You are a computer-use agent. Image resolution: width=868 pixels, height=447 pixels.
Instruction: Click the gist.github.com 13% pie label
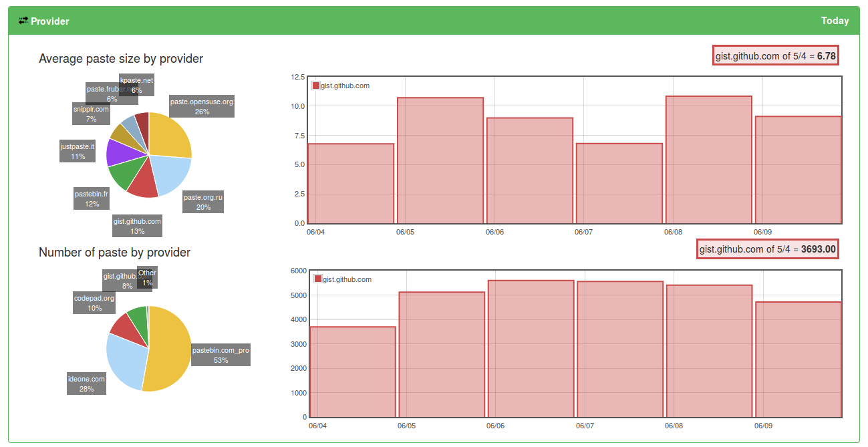point(137,227)
